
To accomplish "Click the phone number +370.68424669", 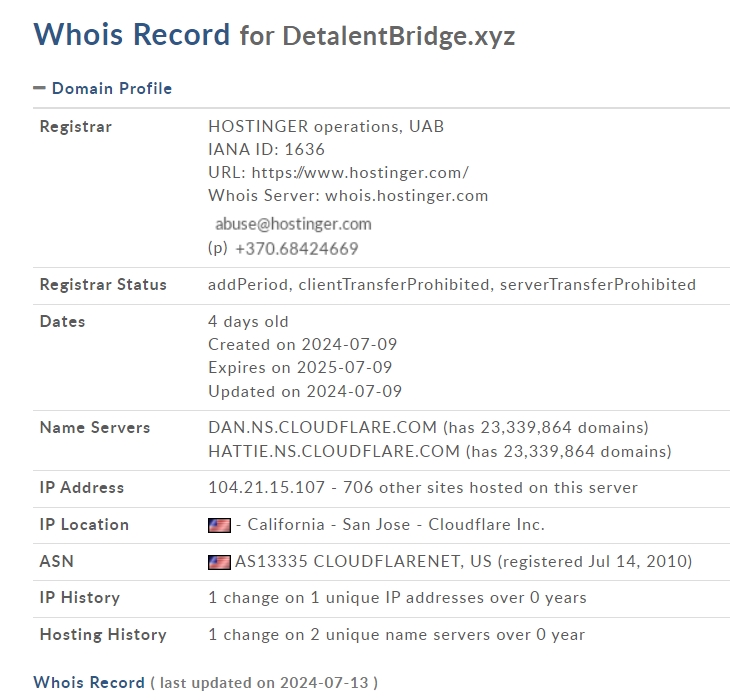I will click(x=297, y=249).
